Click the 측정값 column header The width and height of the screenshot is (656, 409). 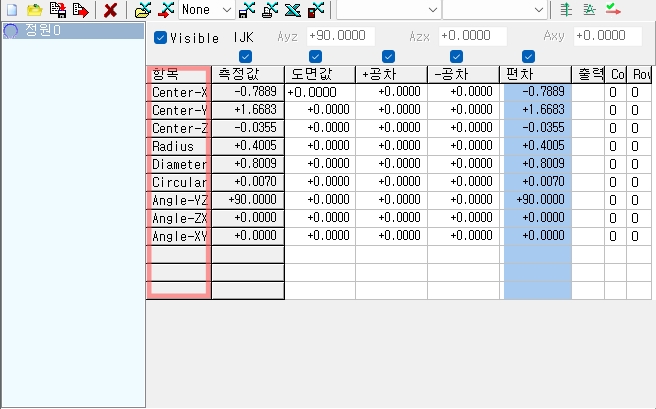(248, 74)
